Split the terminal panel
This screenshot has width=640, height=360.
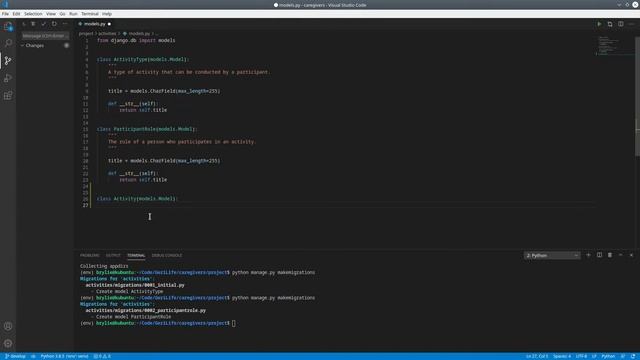point(599,255)
